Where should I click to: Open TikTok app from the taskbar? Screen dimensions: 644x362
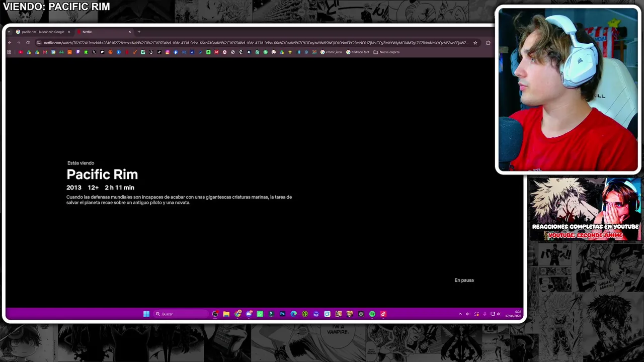click(x=383, y=314)
